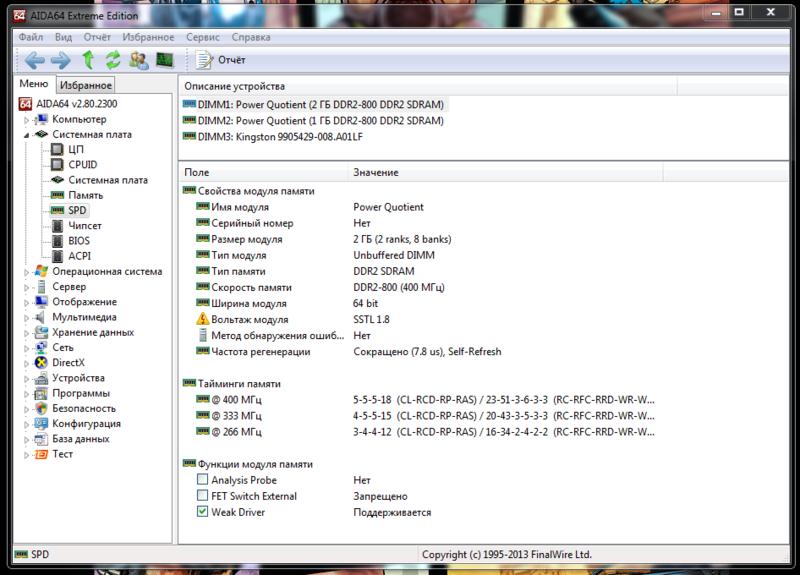Open the Избранное menu in menu bar
800x575 pixels.
pos(148,37)
